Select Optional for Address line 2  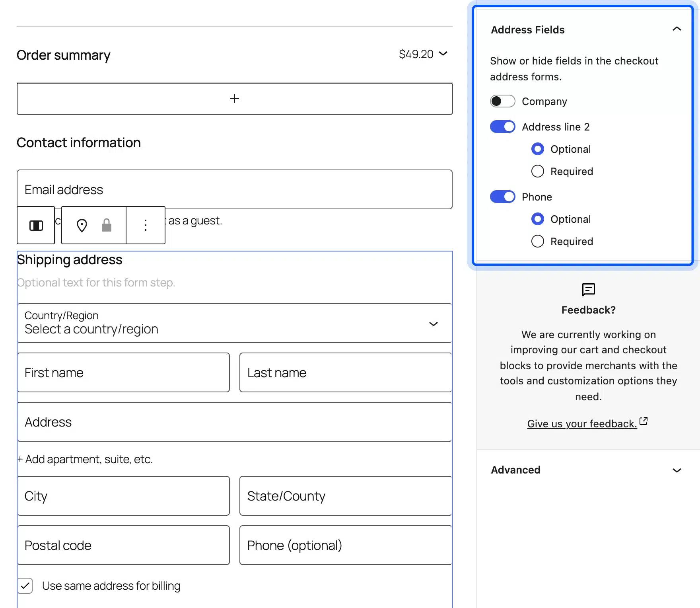point(538,149)
